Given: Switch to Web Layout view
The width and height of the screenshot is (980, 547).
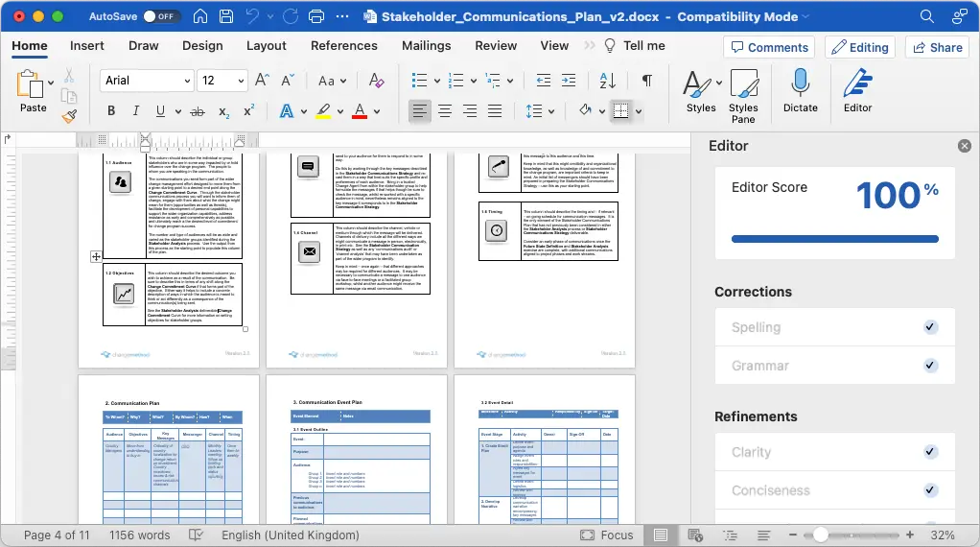Looking at the screenshot, I should pos(695,535).
